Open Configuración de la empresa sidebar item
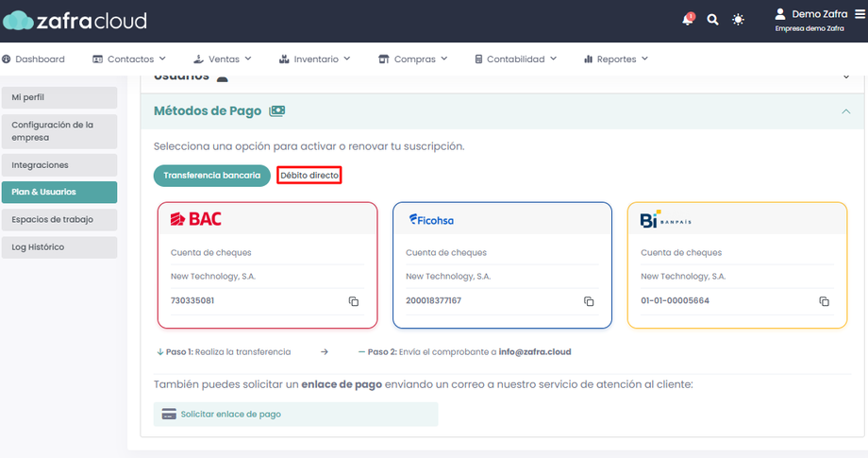This screenshot has width=868, height=458. tap(59, 131)
